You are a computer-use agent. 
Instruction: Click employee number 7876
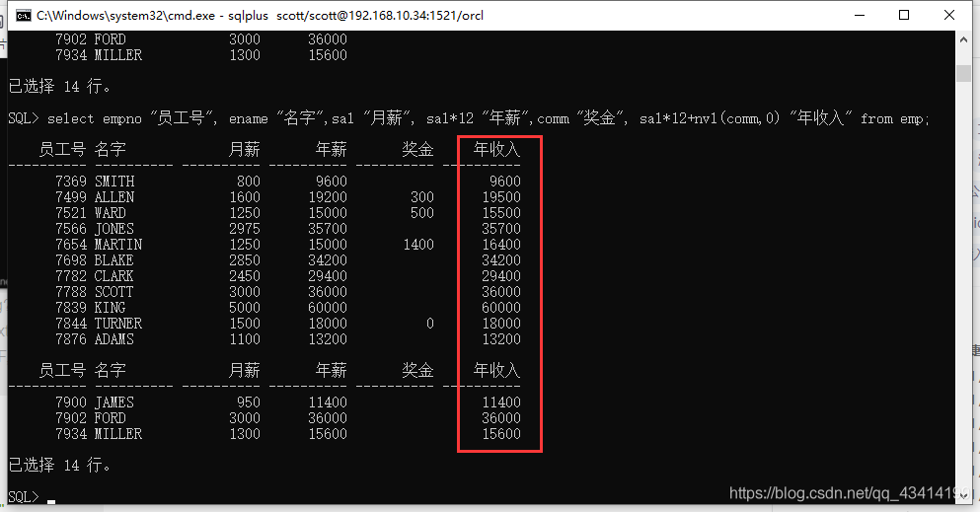click(71, 339)
